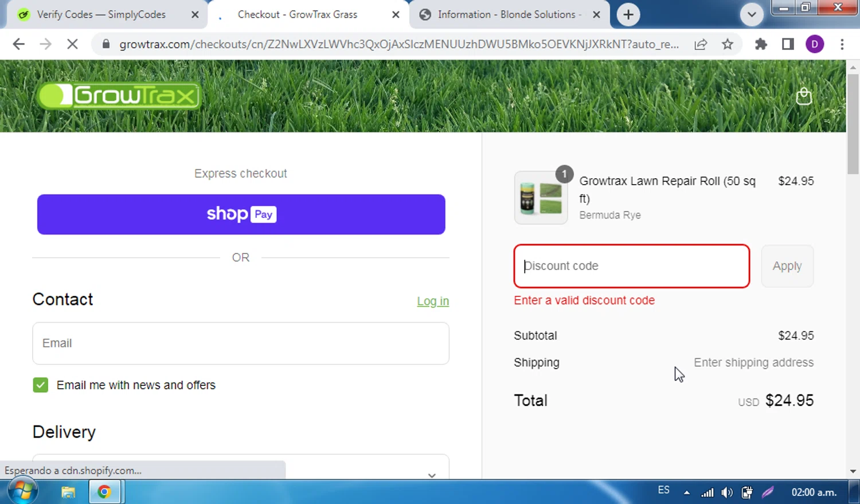Follow the Log in link
860x504 pixels.
point(433,301)
